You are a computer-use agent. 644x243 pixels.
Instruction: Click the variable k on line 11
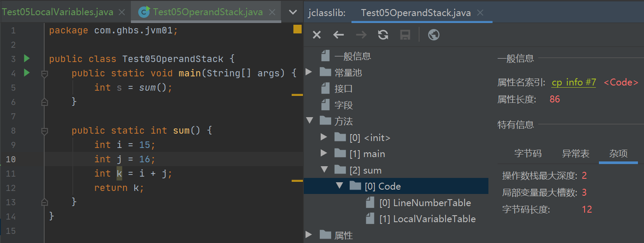coord(120,174)
